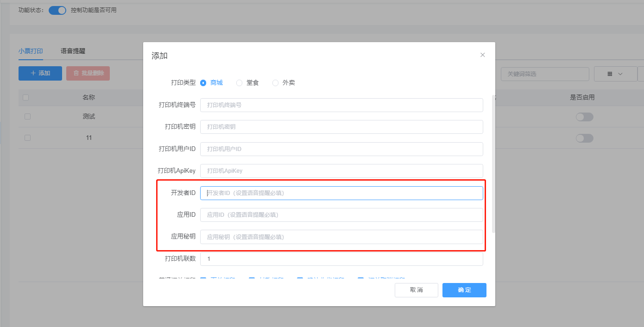This screenshot has height=327, width=644.
Task: Check the checkbox for row 11
Action: pos(27,138)
